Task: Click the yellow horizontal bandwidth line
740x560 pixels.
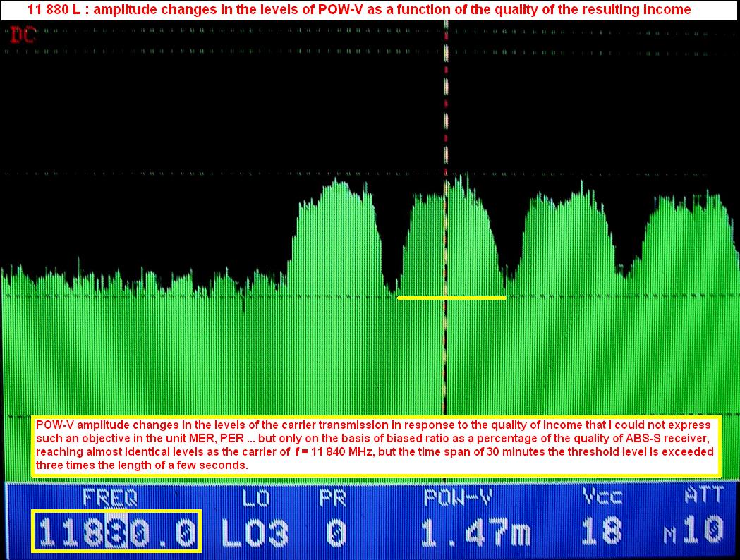Action: pyautogui.click(x=451, y=298)
